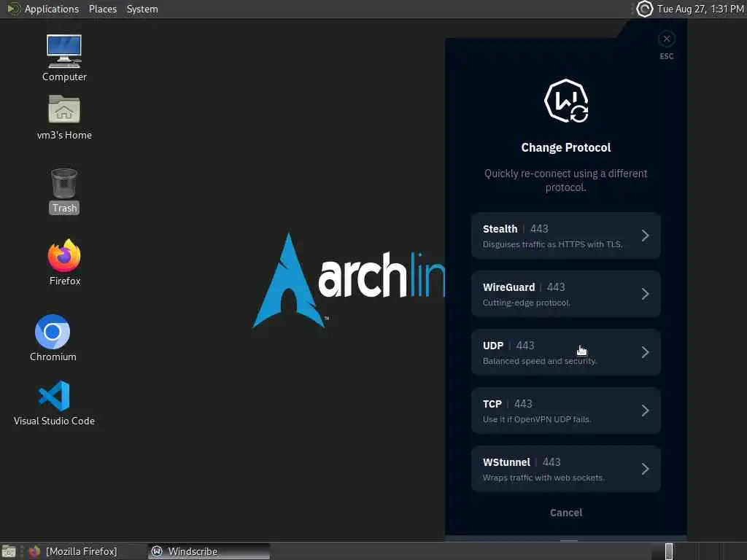Click the Applications menu logo icon
Viewport: 747px width, 560px height.
coord(13,9)
